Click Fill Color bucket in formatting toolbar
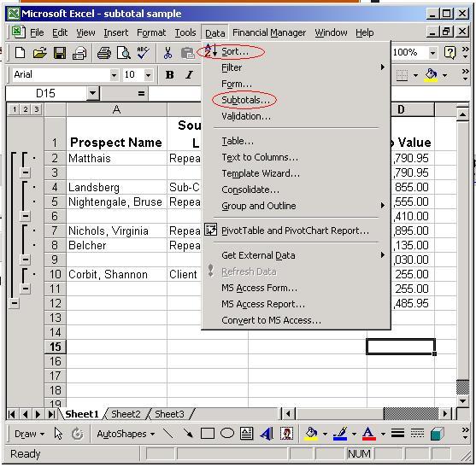 [x=432, y=75]
